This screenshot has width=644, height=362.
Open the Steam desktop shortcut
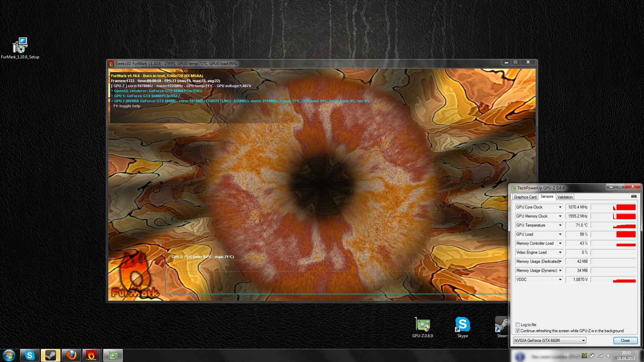click(x=502, y=327)
